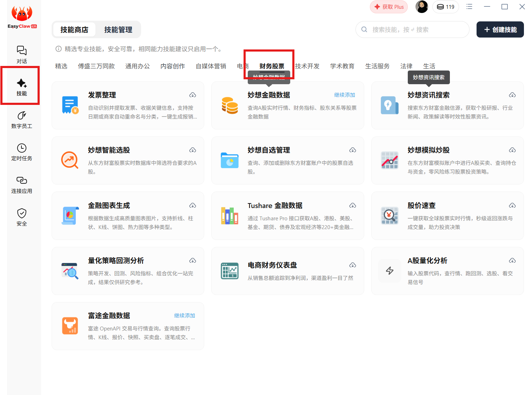Select the 生活服务 category tab
The width and height of the screenshot is (532, 395).
(377, 66)
